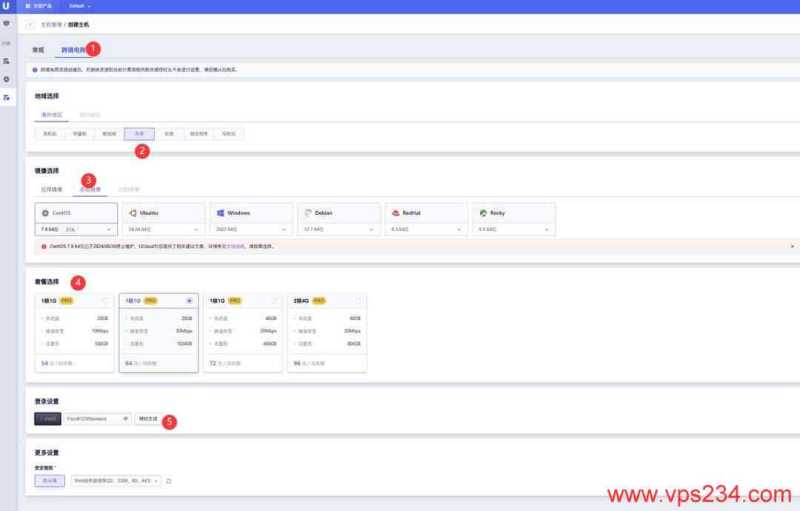Select the Ubuntu image icon
The height and width of the screenshot is (511, 800).
tap(131, 212)
